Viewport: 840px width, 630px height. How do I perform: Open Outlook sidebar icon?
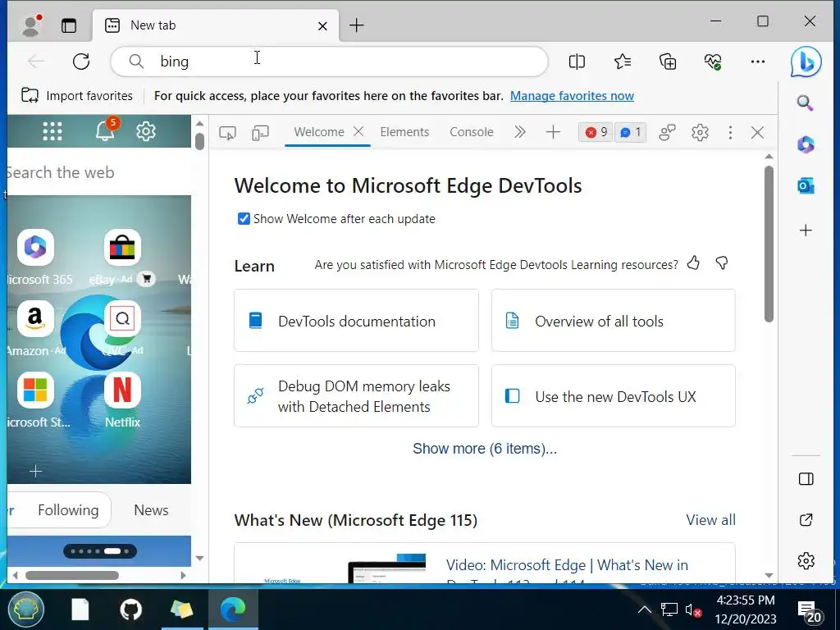(806, 186)
